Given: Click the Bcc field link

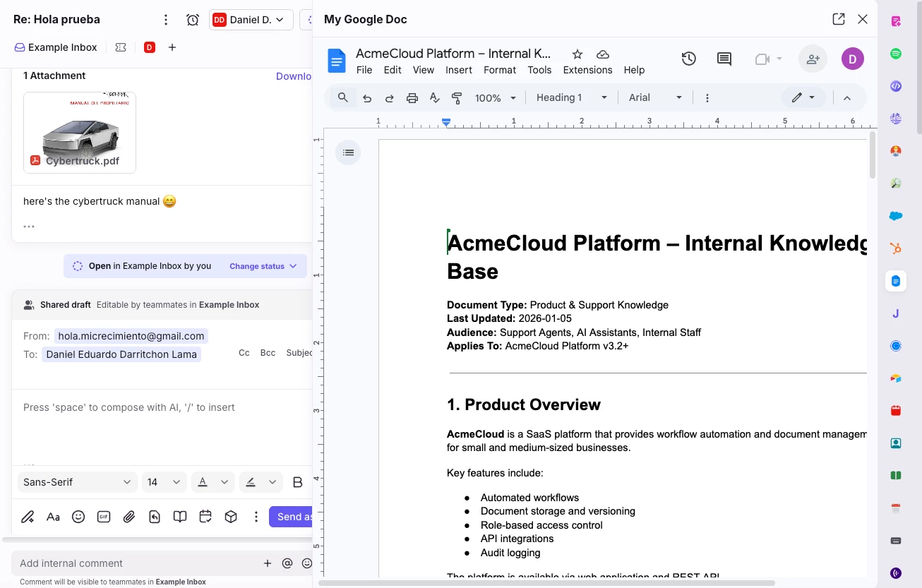Looking at the screenshot, I should [x=268, y=352].
